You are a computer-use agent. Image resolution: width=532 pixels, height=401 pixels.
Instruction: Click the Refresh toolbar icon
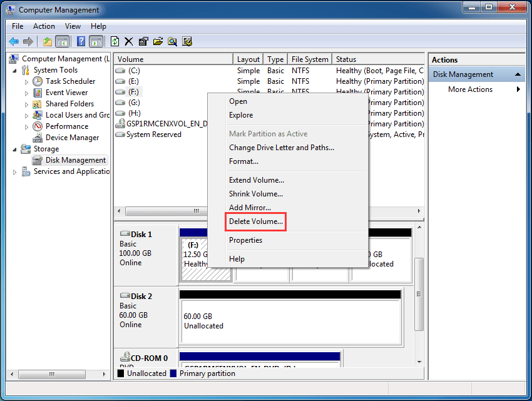tap(115, 42)
